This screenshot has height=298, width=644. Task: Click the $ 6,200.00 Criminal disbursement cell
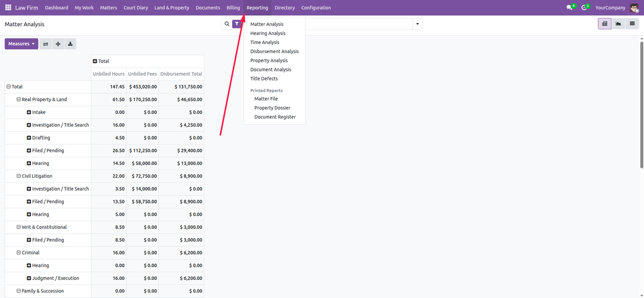(x=181, y=252)
